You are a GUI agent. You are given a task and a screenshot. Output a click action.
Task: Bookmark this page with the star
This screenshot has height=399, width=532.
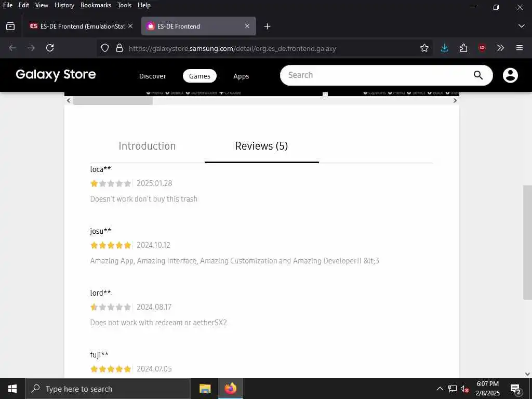[x=424, y=48]
